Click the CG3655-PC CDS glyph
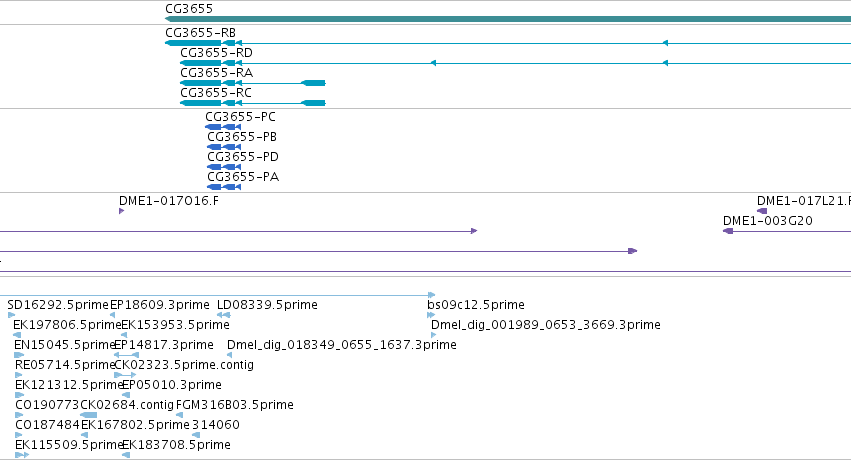The image size is (851, 460). [223, 127]
